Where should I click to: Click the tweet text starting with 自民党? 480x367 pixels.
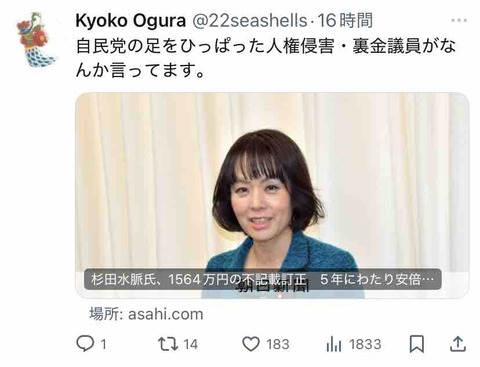click(x=266, y=59)
